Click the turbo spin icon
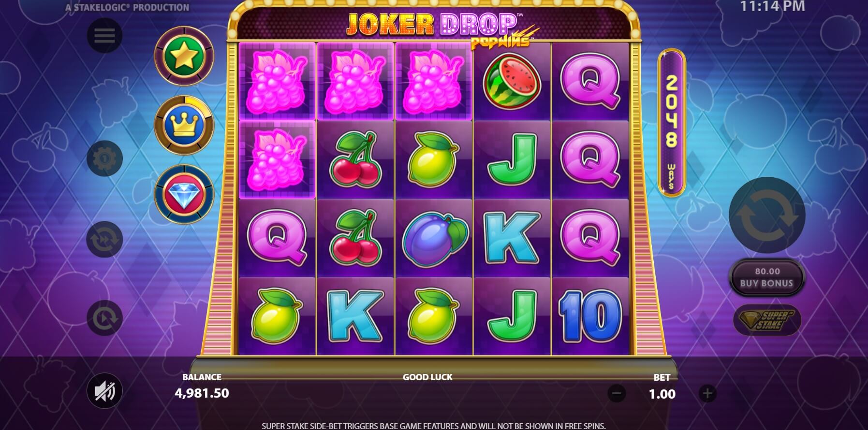Viewport: 868px width, 430px height. (x=104, y=318)
